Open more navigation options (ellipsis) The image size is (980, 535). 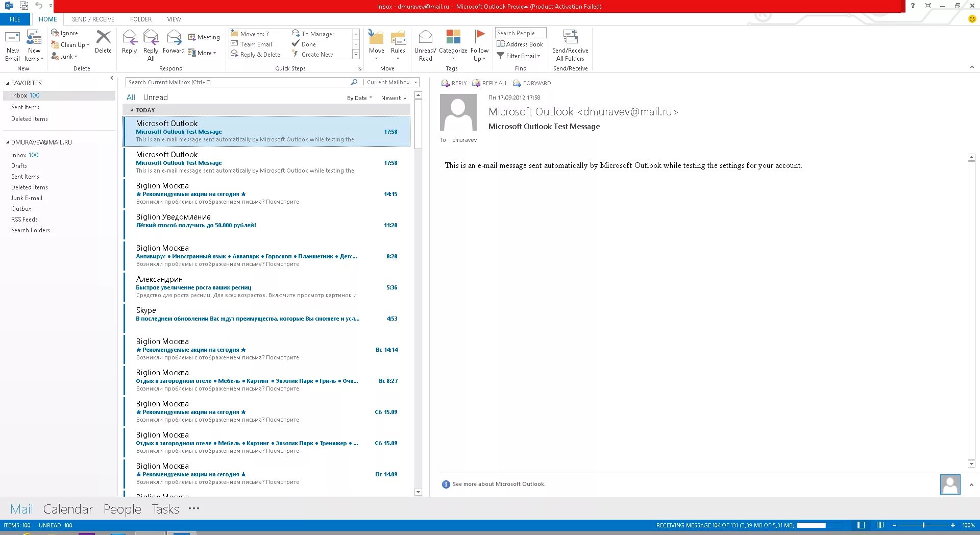[194, 508]
